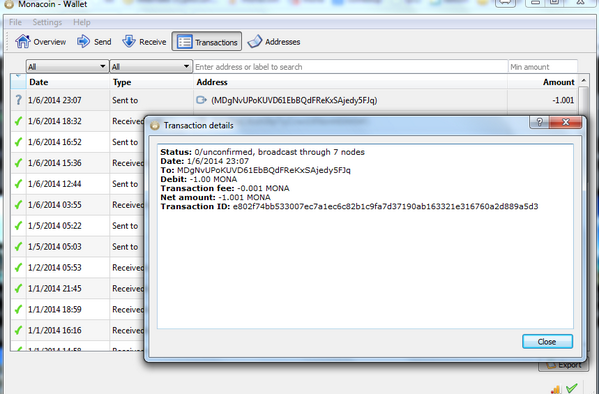This screenshot has height=394, width=599.
Task: Click the green checkmark for 1/6/2014 18:32
Action: coord(18,121)
